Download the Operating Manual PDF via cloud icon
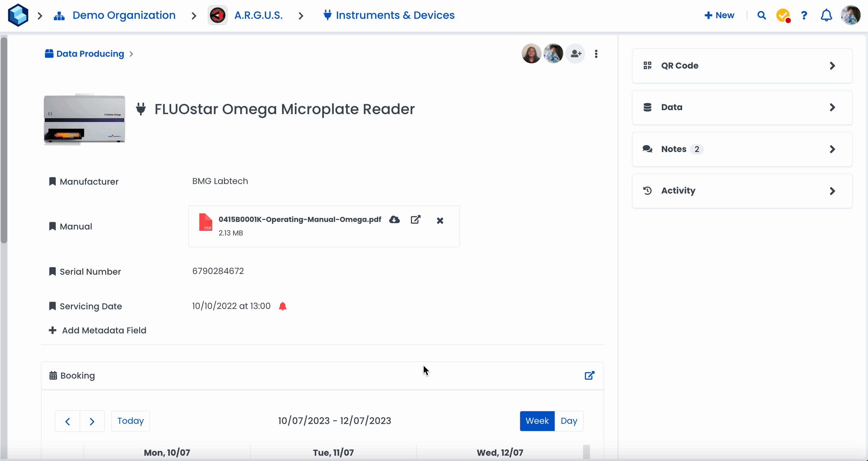 coord(394,220)
